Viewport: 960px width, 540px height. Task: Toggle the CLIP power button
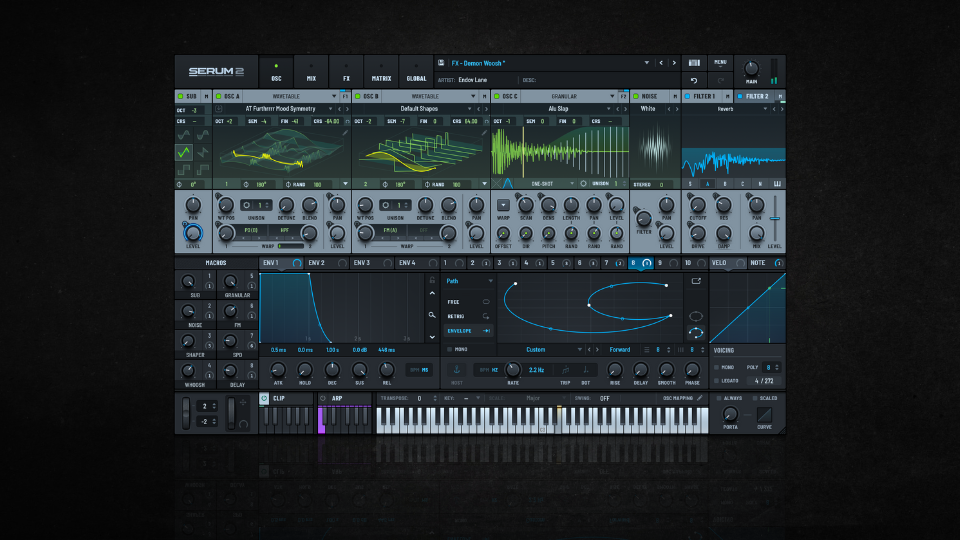(x=264, y=398)
